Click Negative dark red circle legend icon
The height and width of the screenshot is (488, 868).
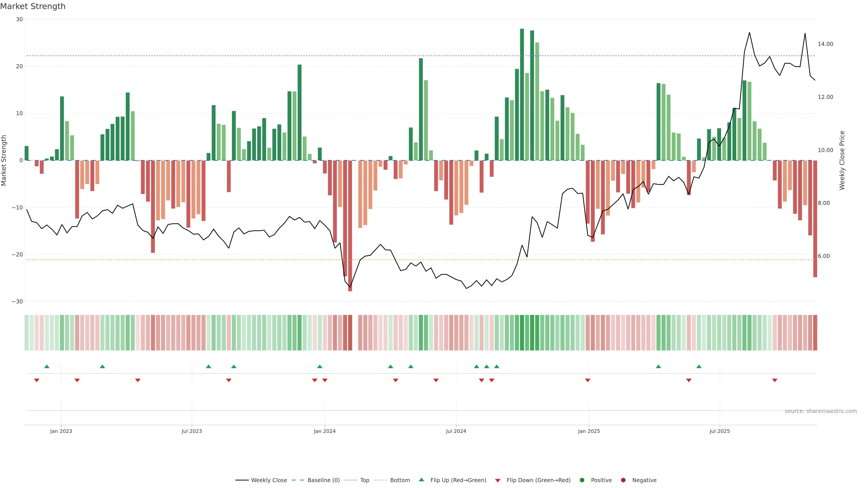(623, 480)
